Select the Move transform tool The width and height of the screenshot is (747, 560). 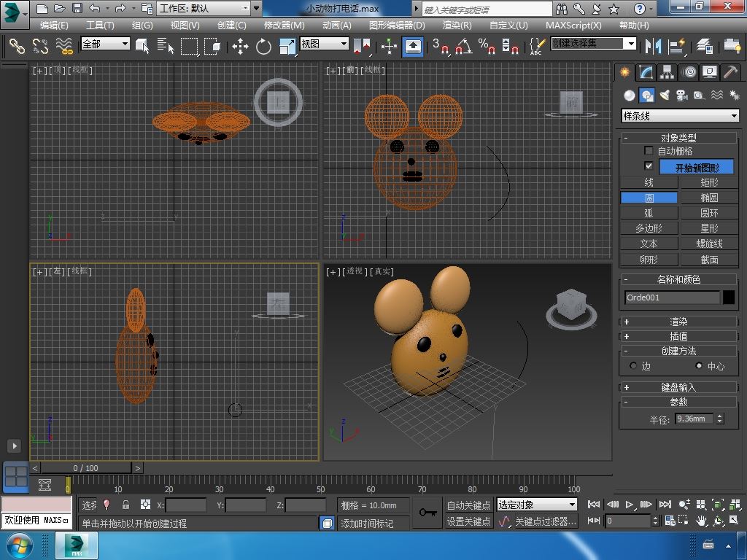(x=240, y=47)
